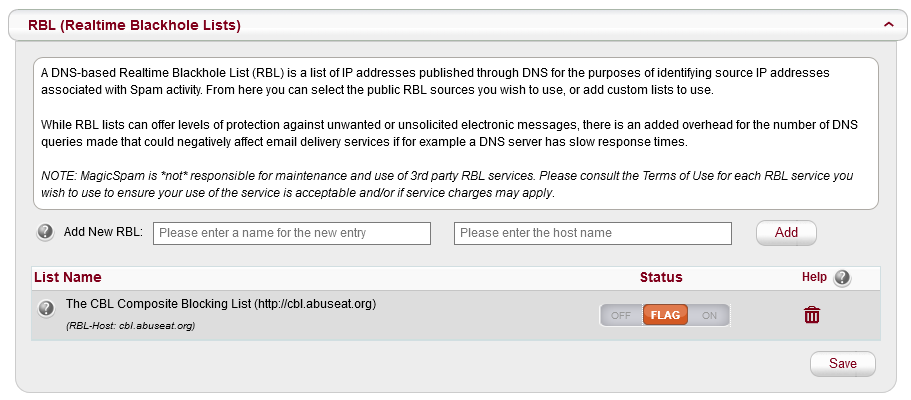Click the question mark icon in Help column header

click(x=842, y=277)
